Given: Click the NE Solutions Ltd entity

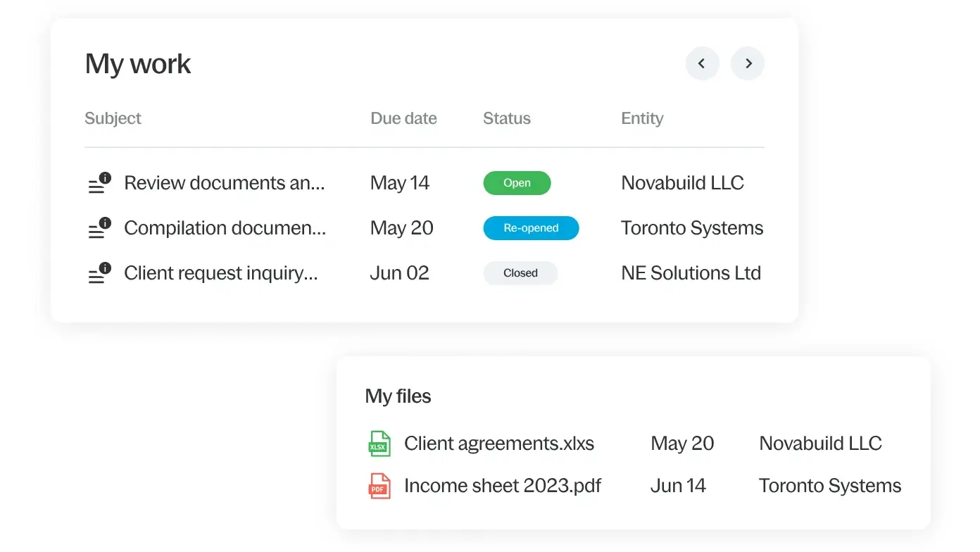Looking at the screenshot, I should [691, 273].
